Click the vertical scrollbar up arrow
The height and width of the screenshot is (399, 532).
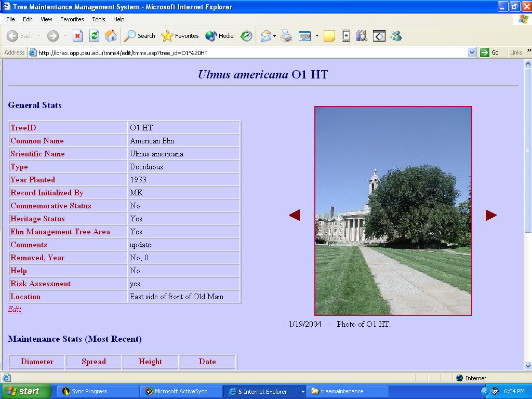click(x=528, y=63)
